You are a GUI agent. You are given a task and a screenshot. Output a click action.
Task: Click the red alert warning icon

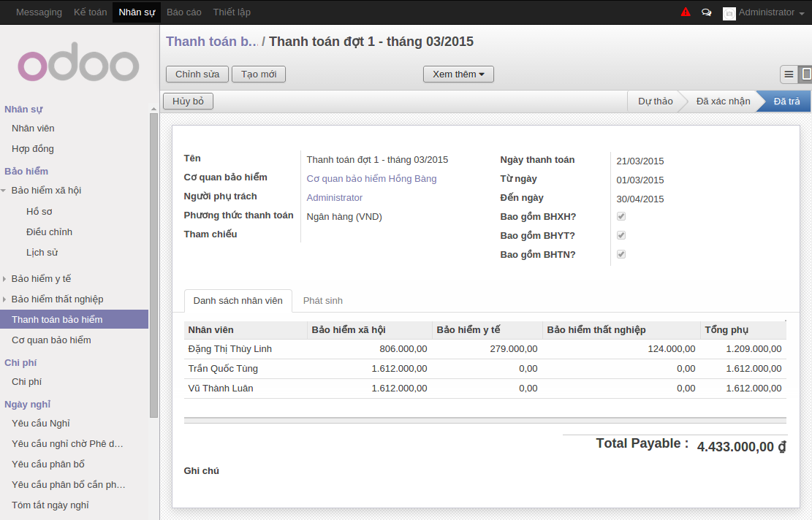[685, 12]
